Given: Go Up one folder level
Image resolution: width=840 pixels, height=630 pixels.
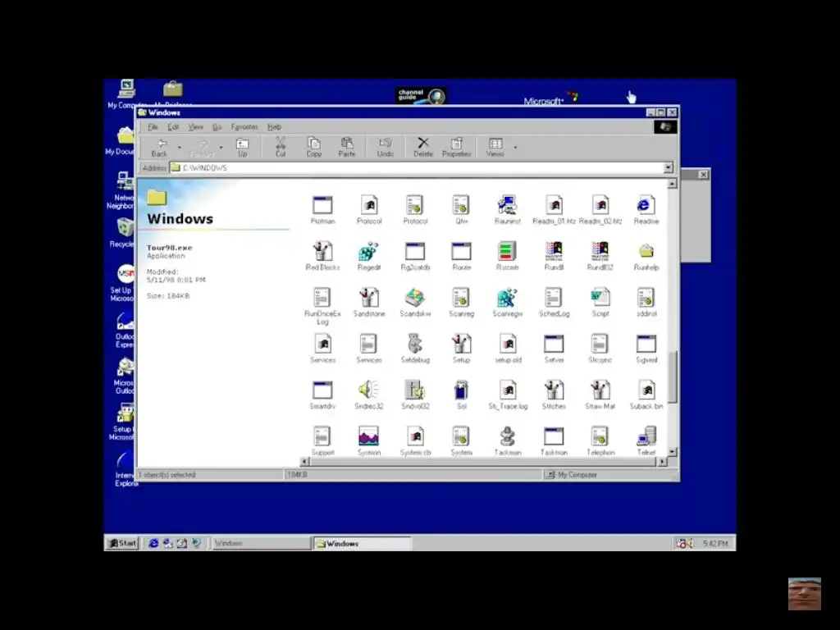Looking at the screenshot, I should (242, 148).
